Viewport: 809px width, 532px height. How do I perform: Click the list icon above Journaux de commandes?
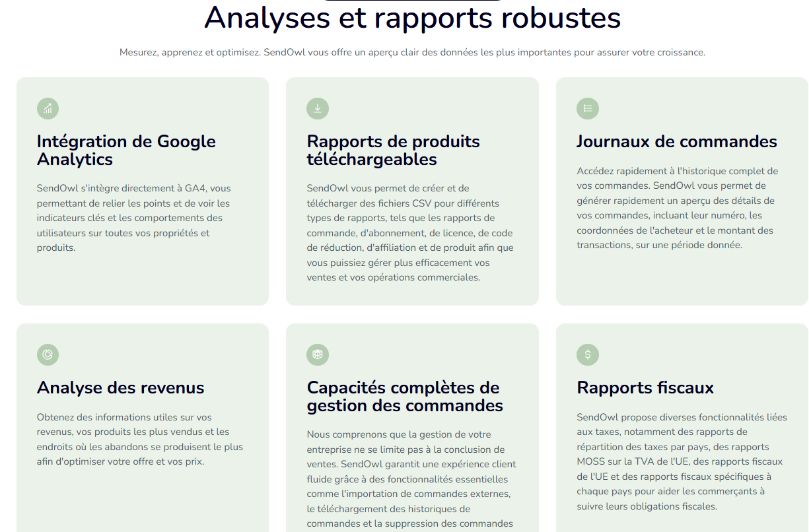click(588, 108)
